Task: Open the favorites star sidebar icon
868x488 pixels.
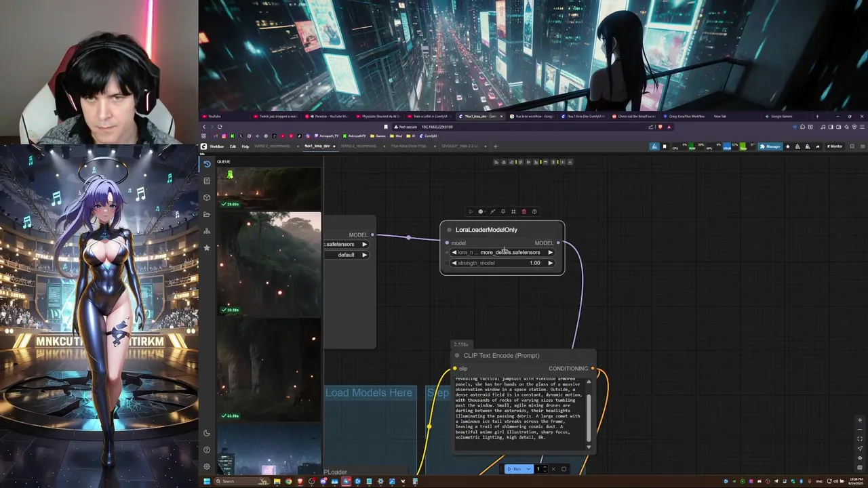Action: click(x=207, y=248)
